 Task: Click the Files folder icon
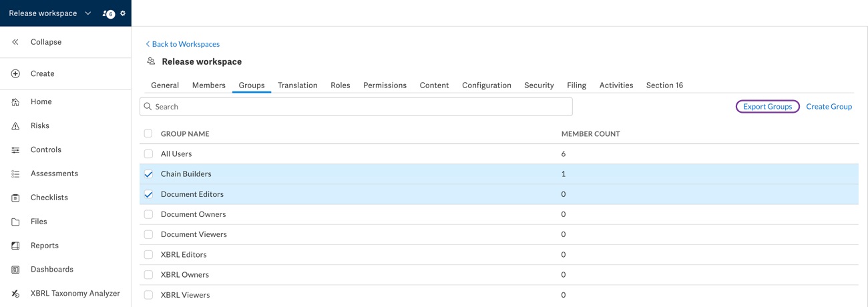point(15,222)
